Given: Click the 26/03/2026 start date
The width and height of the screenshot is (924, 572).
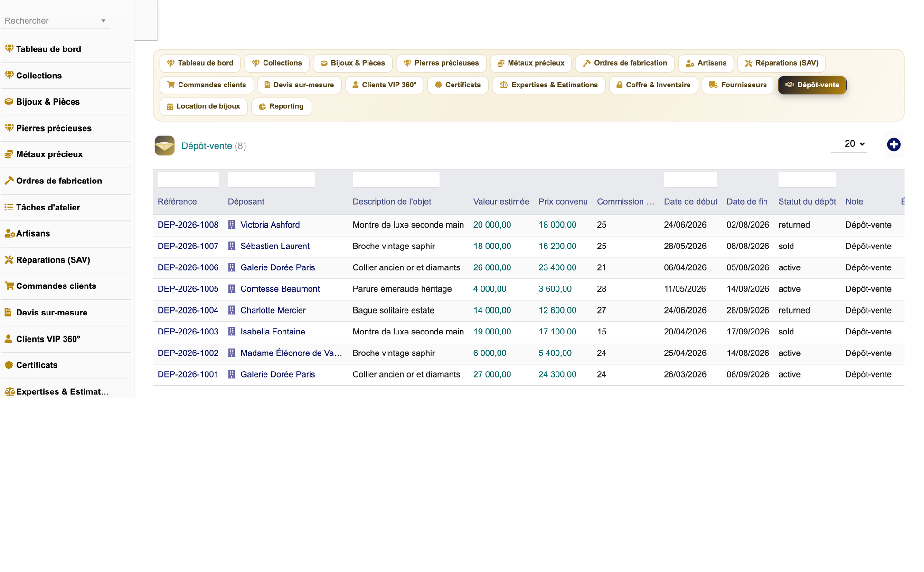Looking at the screenshot, I should (x=685, y=374).
